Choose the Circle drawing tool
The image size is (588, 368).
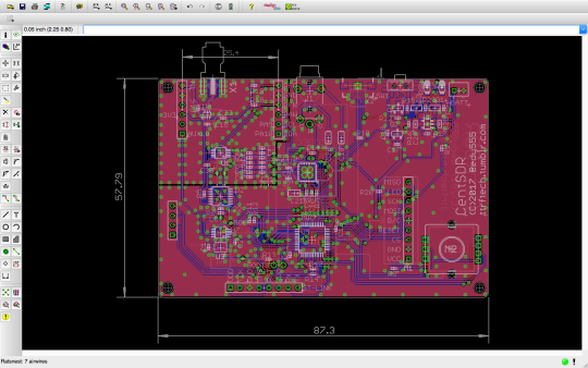coord(6,227)
